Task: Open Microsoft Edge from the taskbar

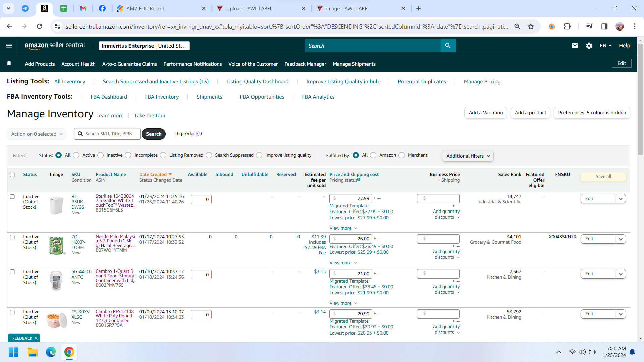Action: [51, 352]
